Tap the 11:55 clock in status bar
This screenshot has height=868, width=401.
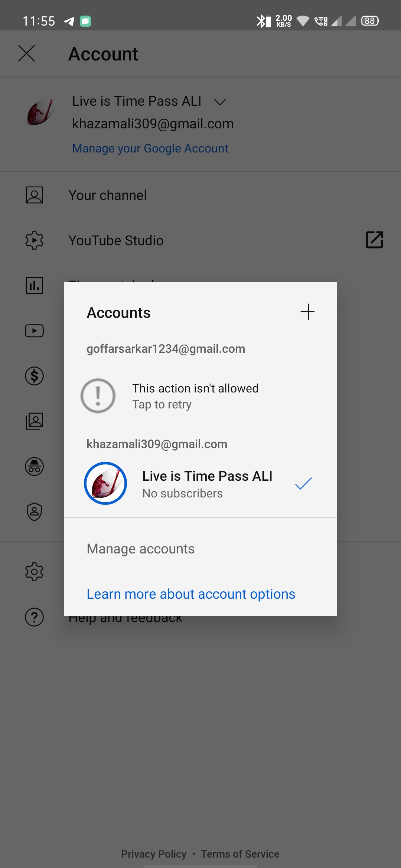click(39, 21)
